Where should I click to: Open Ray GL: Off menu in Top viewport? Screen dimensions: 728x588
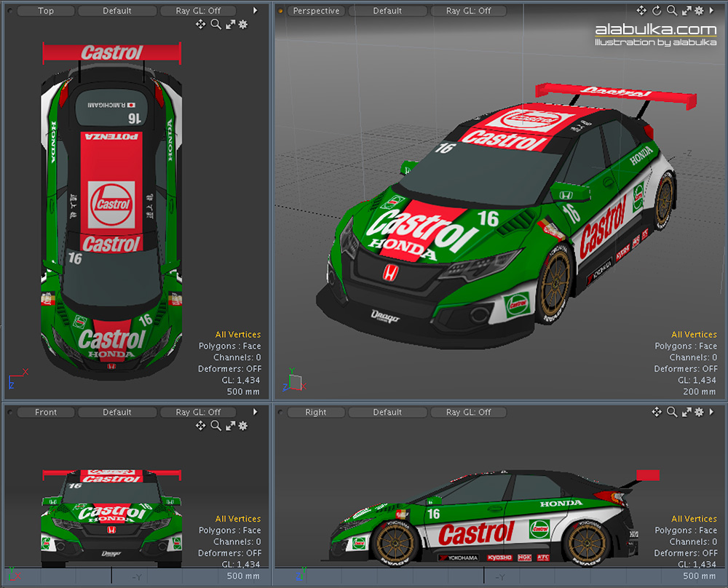198,11
